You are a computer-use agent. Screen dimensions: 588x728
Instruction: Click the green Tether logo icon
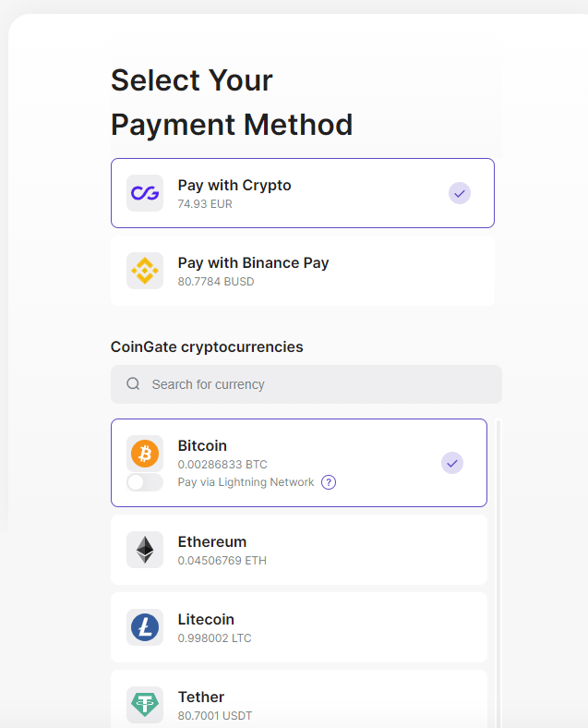tap(145, 705)
